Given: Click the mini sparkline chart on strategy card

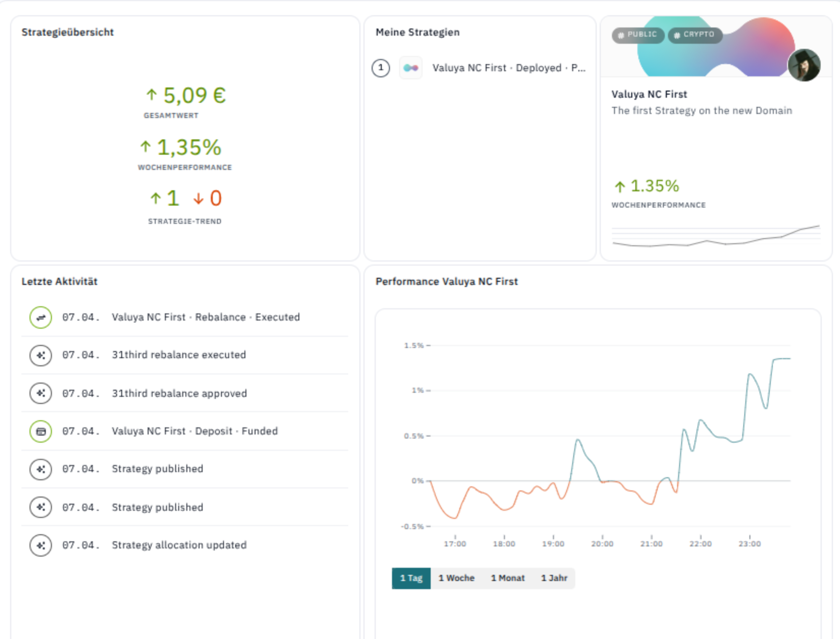Looking at the screenshot, I should 716,237.
